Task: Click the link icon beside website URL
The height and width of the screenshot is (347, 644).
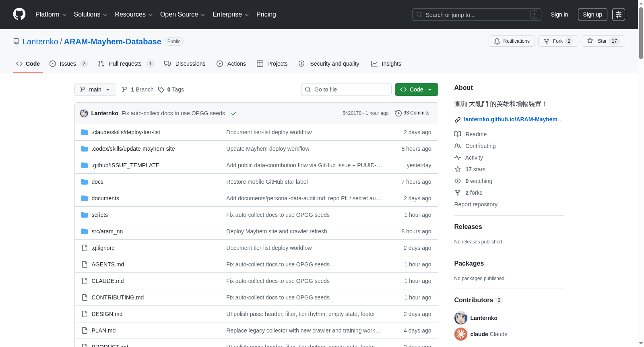Action: pos(458,120)
